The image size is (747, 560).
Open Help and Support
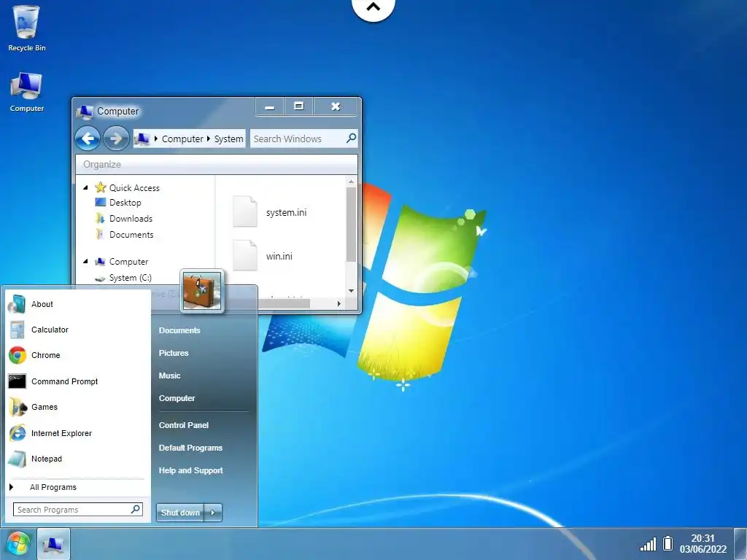(x=190, y=470)
